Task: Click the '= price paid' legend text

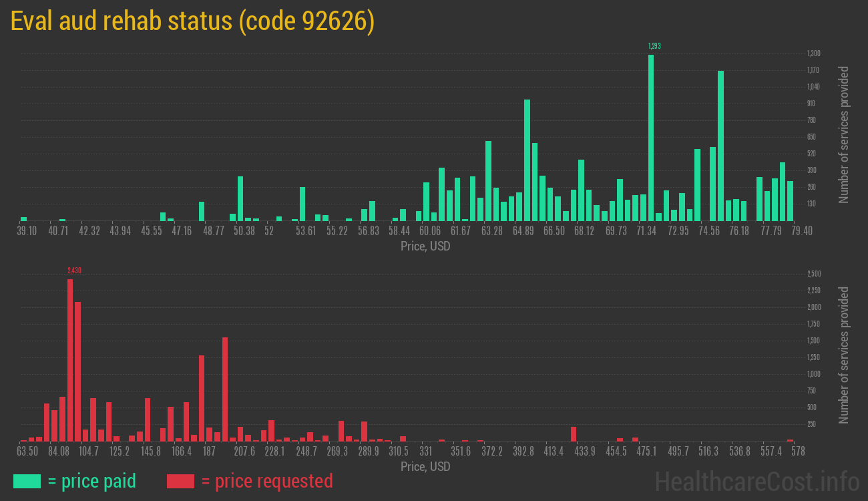Action: click(92, 481)
